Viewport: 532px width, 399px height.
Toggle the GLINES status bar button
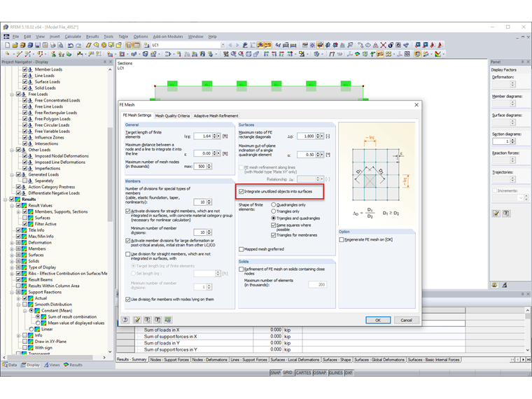[x=335, y=373]
